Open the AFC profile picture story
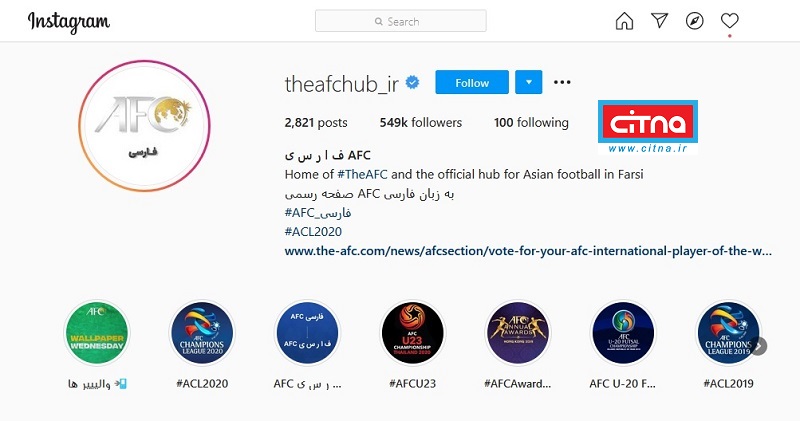Screen dimensions: 800x421 coord(144,126)
